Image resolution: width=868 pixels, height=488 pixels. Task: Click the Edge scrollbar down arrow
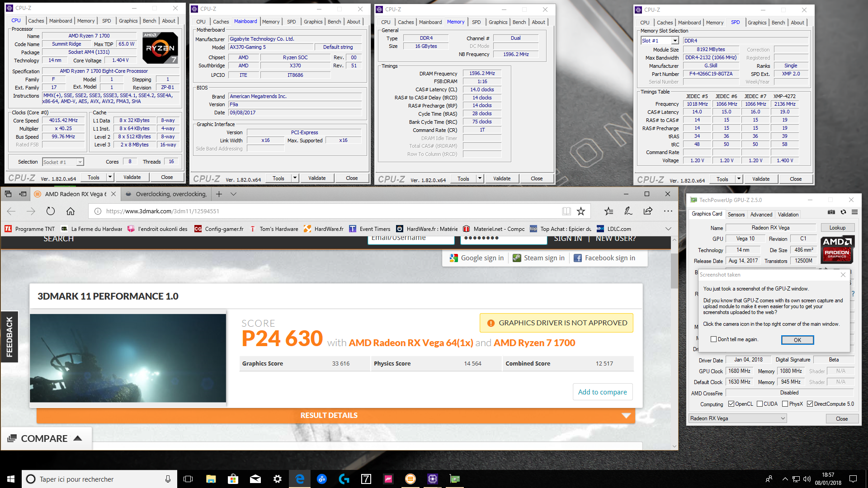point(674,446)
